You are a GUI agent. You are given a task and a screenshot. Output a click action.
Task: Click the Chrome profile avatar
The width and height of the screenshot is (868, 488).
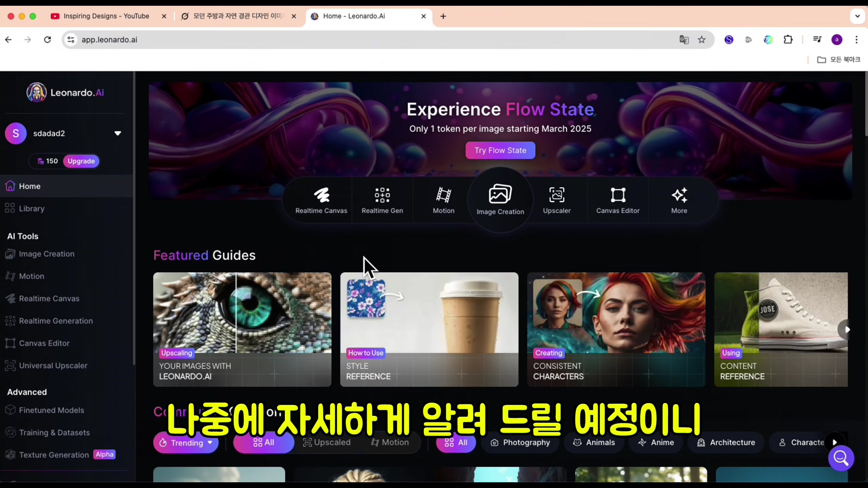tap(837, 40)
